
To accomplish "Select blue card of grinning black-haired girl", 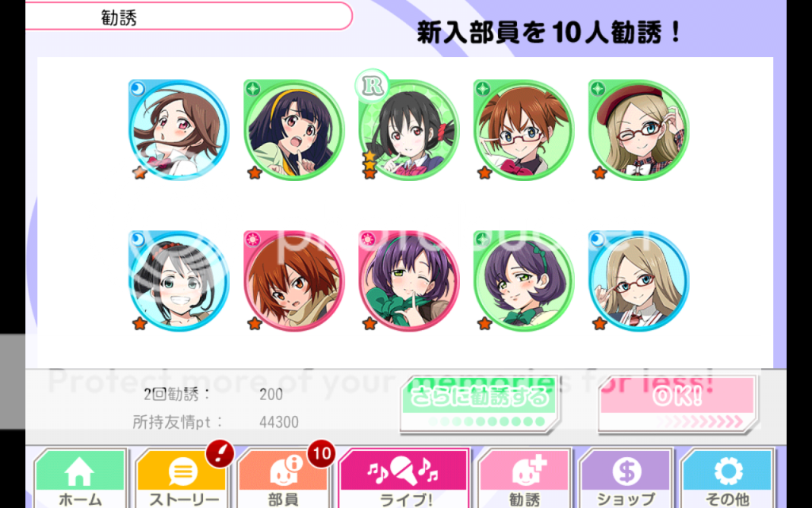I will [178, 281].
